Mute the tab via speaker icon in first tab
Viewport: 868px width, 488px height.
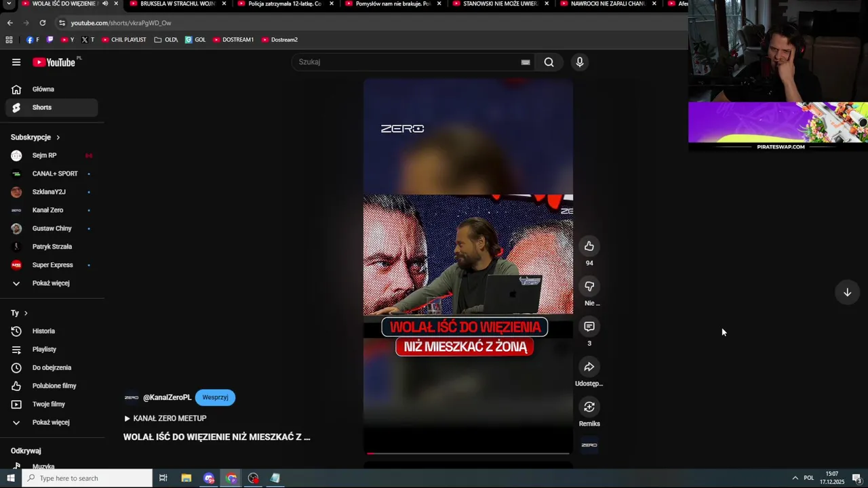click(x=105, y=4)
